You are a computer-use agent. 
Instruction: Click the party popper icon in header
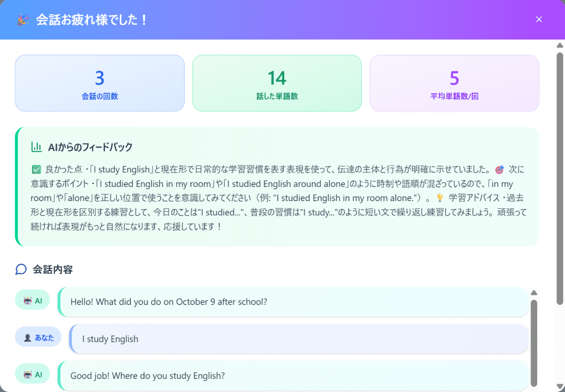tap(23, 20)
